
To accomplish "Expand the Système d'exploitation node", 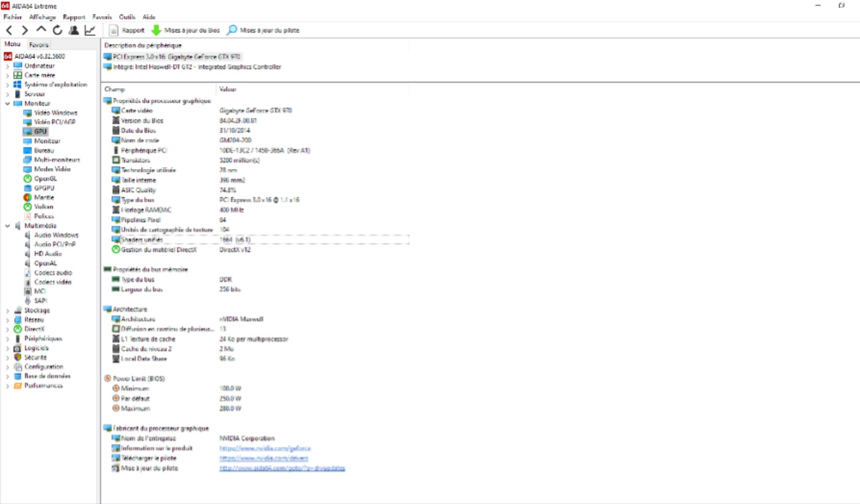I will point(7,85).
